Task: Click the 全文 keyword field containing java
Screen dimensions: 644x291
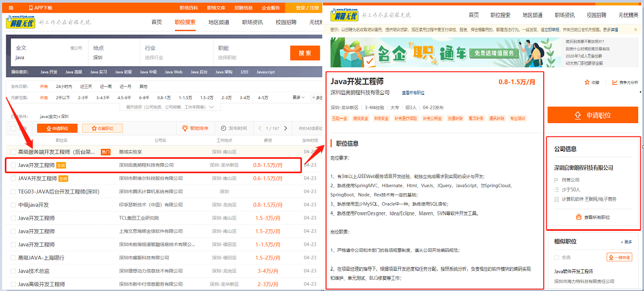Action: tap(50, 53)
